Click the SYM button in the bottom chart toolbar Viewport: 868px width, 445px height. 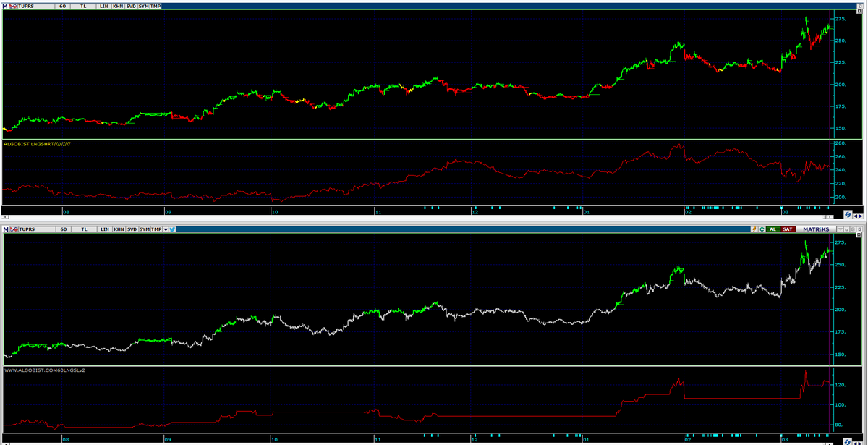(145, 229)
